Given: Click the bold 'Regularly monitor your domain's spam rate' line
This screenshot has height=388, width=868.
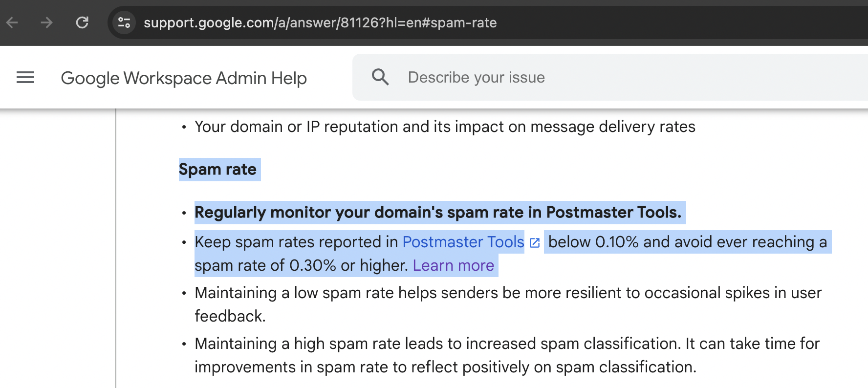Looking at the screenshot, I should pyautogui.click(x=438, y=213).
